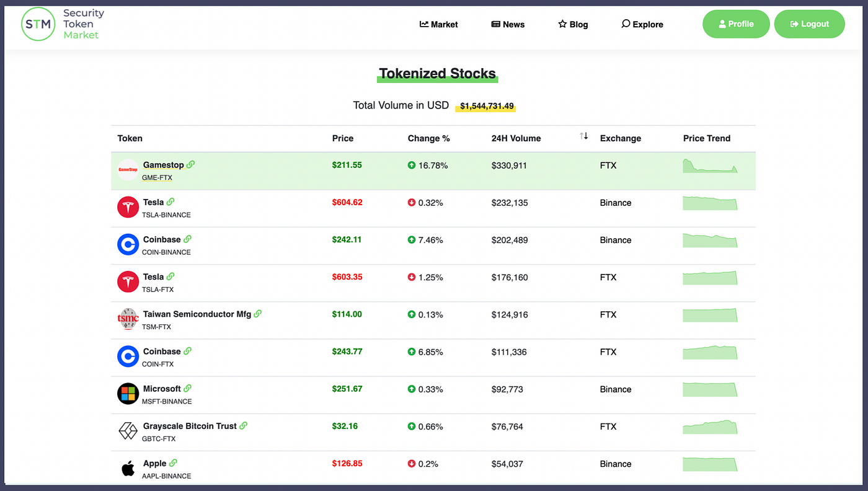
Task: Click the TSMC logo icon
Action: coord(128,319)
